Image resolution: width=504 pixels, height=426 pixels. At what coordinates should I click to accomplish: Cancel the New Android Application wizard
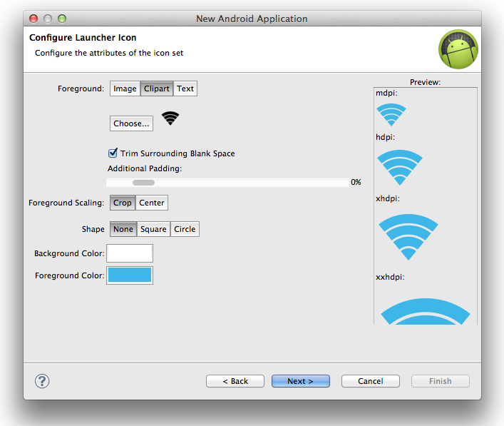371,381
